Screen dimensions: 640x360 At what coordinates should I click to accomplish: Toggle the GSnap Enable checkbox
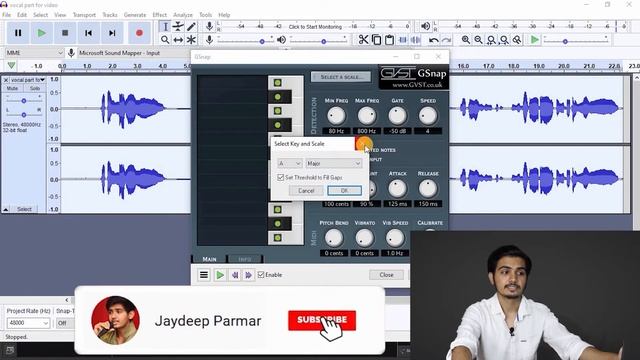tap(261, 275)
